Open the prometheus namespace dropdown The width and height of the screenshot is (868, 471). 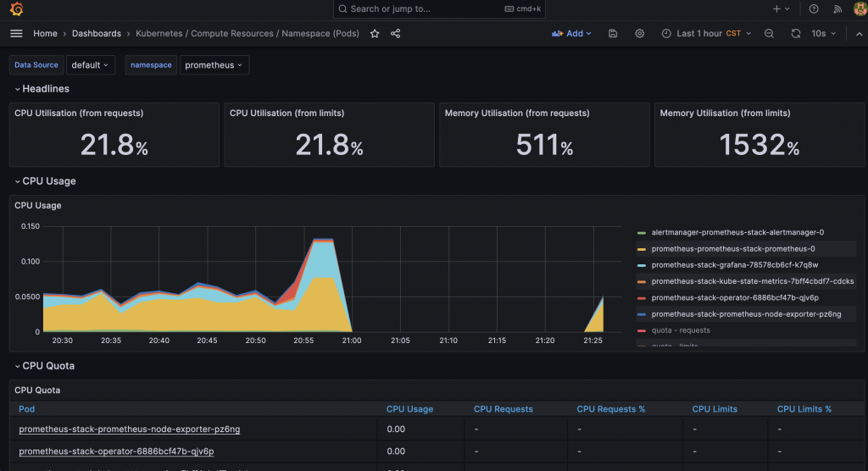[214, 64]
